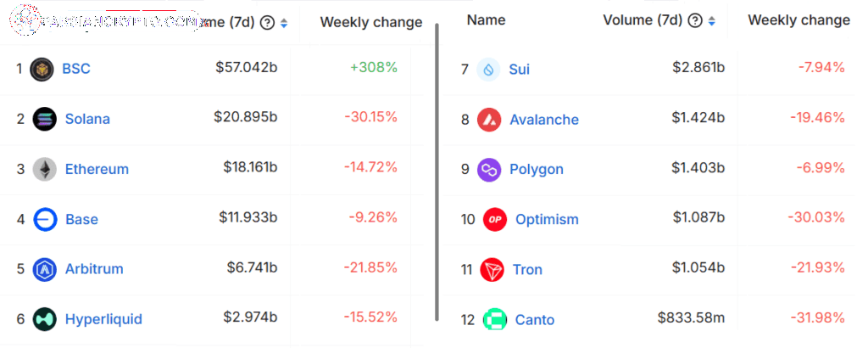Click the Sui droplet logo icon
The height and width of the screenshot is (348, 868).
pyautogui.click(x=489, y=70)
